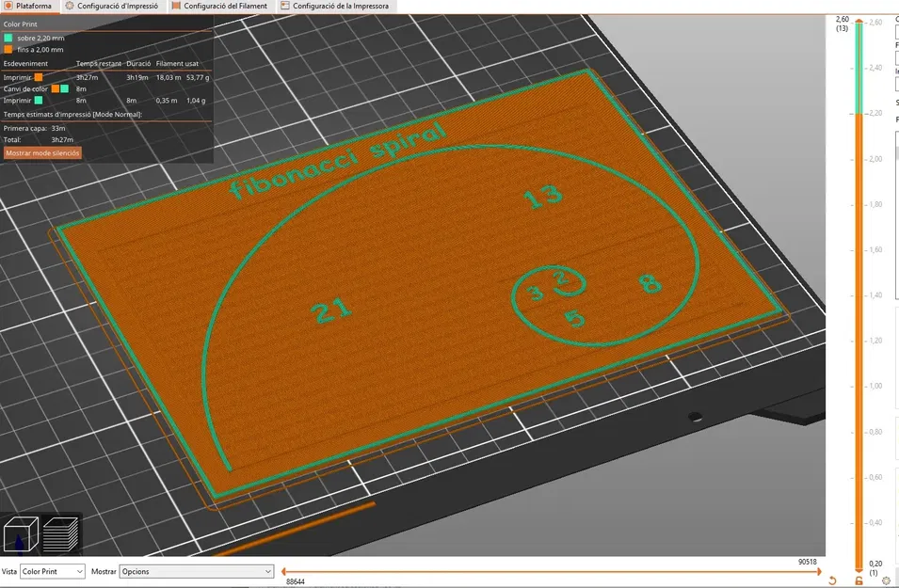This screenshot has width=899, height=588.
Task: Click the Canvi de color legend entry
Action: [25, 88]
